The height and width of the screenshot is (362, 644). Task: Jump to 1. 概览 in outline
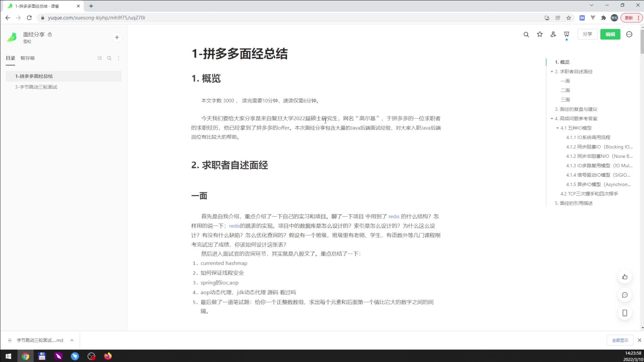click(x=562, y=62)
